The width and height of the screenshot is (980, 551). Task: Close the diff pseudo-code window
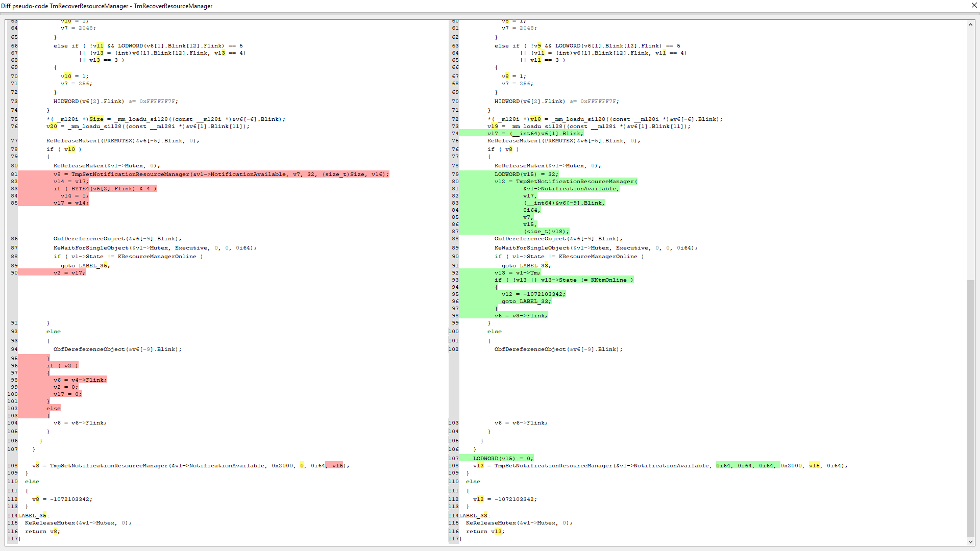(974, 6)
